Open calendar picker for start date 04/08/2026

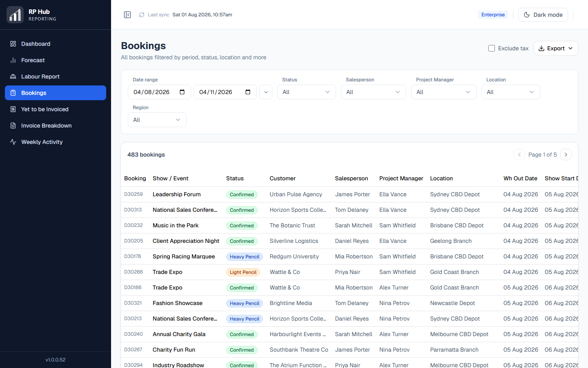tap(182, 92)
